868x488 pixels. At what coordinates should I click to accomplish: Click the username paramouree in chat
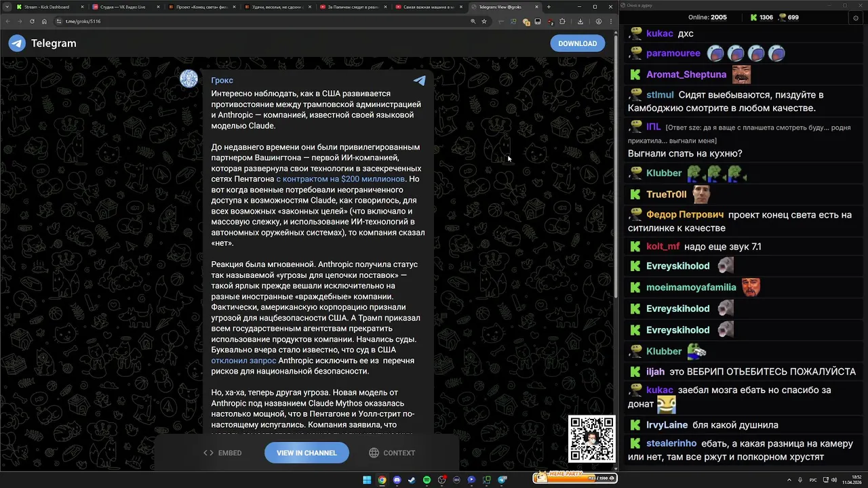click(673, 54)
